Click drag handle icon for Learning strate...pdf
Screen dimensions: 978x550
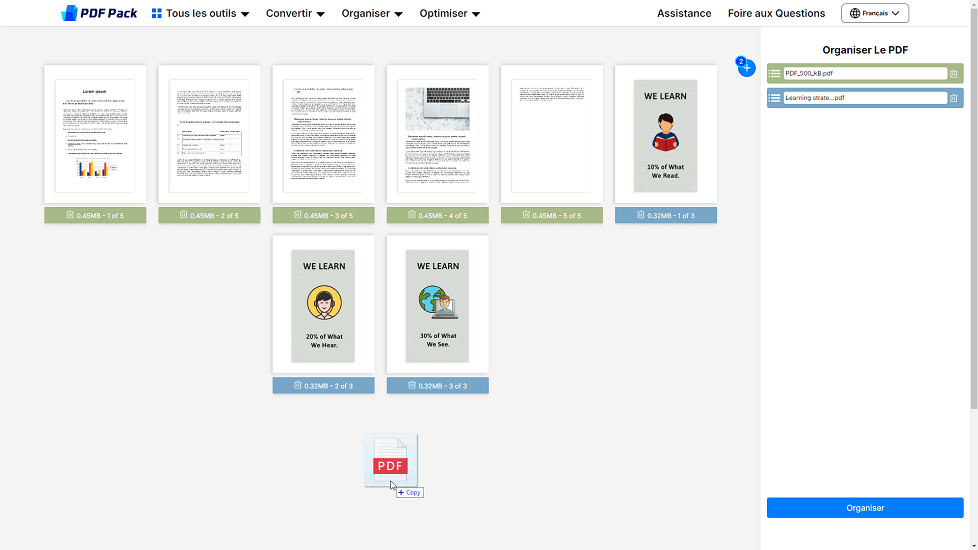775,98
